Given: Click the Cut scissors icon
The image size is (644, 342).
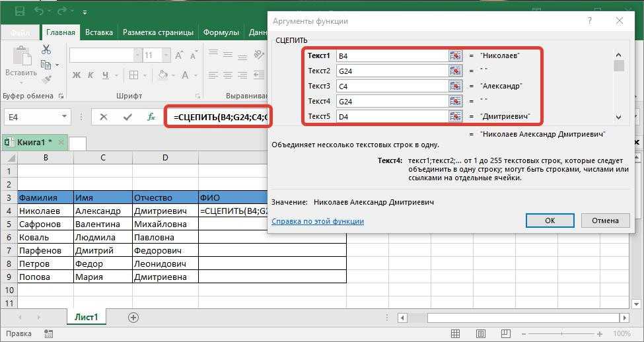Looking at the screenshot, I should click(46, 50).
